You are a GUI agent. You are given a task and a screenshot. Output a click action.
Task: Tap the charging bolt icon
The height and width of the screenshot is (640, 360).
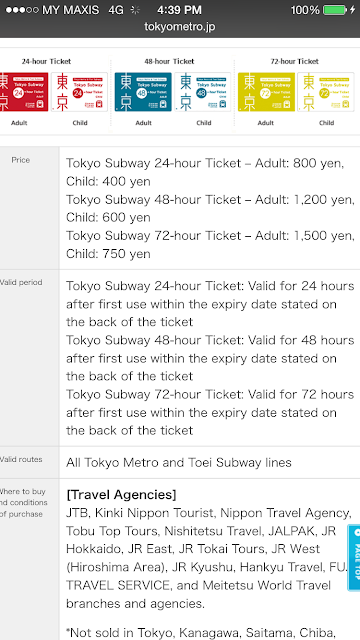353,10
